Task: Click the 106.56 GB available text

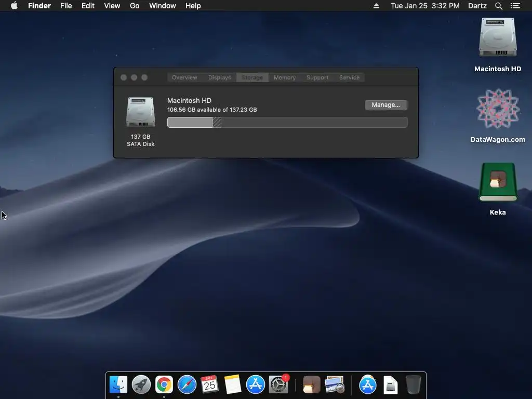Action: point(212,110)
